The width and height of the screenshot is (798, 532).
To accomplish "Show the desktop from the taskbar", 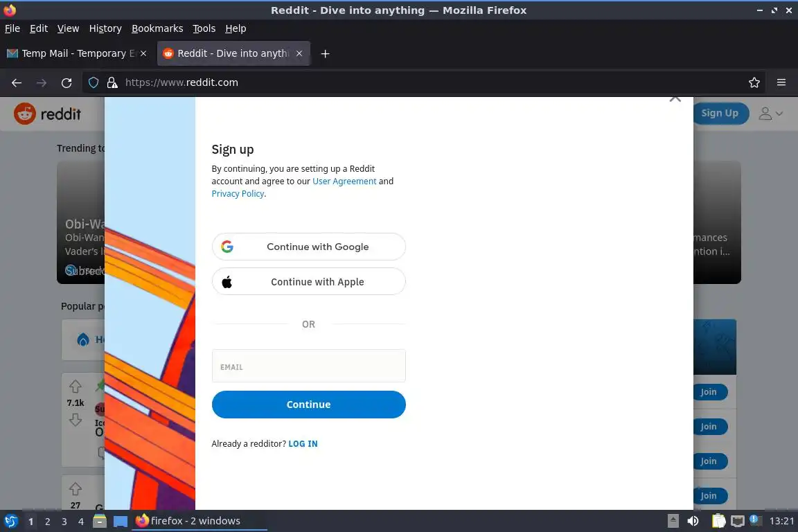I will 120,522.
